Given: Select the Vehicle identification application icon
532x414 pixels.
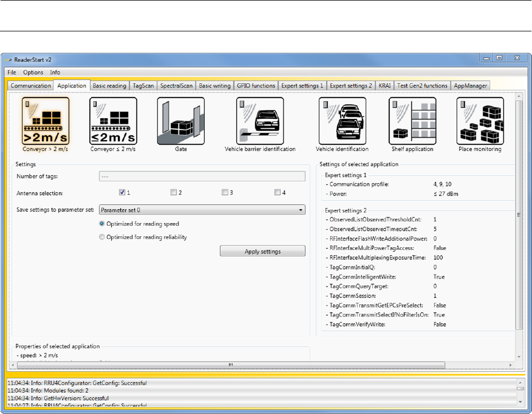Looking at the screenshot, I should [x=341, y=121].
